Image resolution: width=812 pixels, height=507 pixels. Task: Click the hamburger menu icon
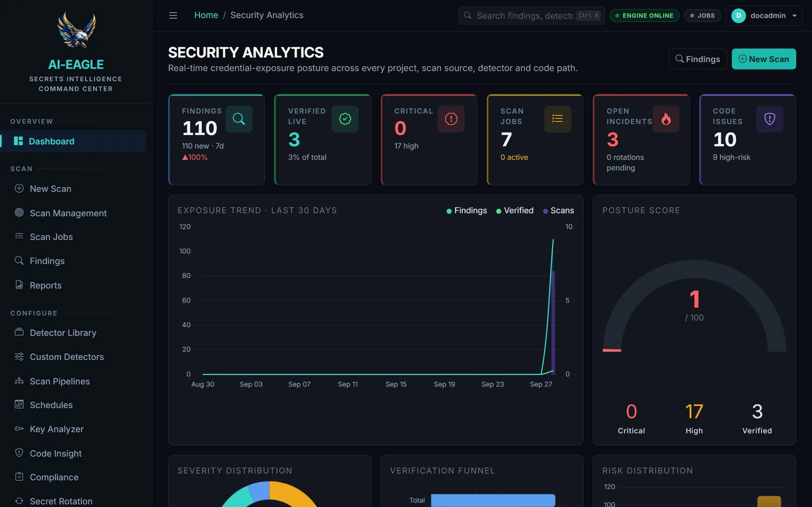tap(173, 15)
